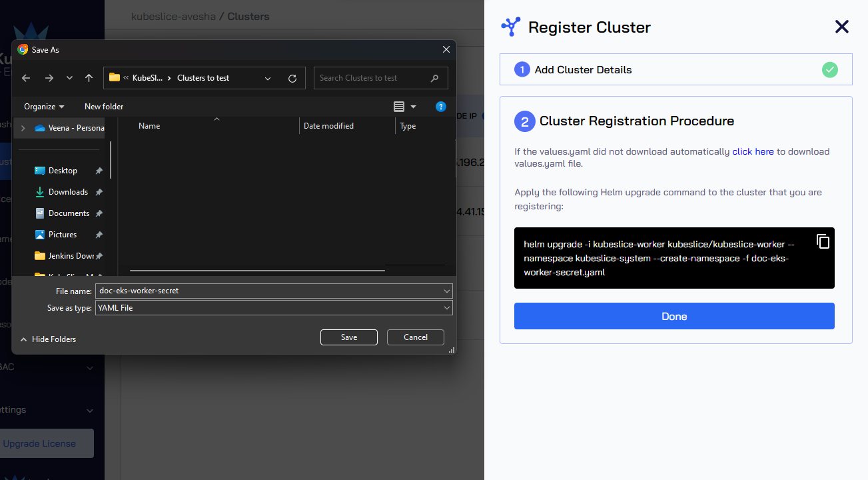Click the Desktop folder icon
The height and width of the screenshot is (480, 868).
pyautogui.click(x=40, y=171)
